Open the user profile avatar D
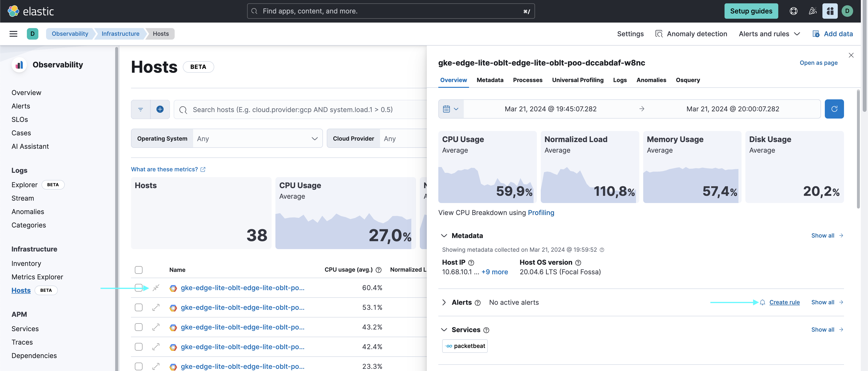This screenshot has width=868, height=371. 847,11
